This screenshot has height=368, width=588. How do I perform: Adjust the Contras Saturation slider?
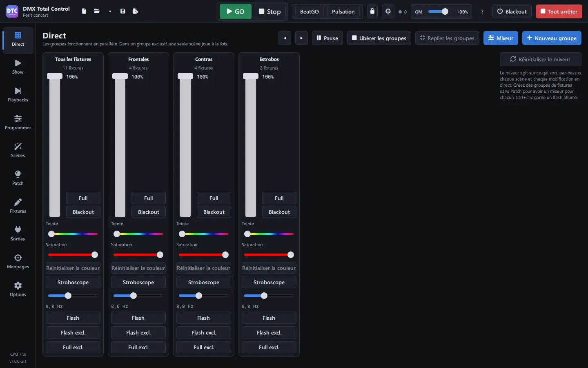[x=204, y=255]
